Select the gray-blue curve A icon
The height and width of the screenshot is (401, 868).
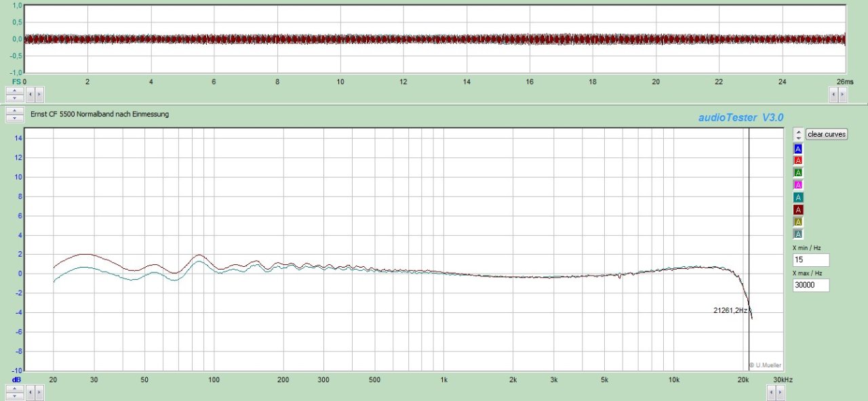(798, 234)
